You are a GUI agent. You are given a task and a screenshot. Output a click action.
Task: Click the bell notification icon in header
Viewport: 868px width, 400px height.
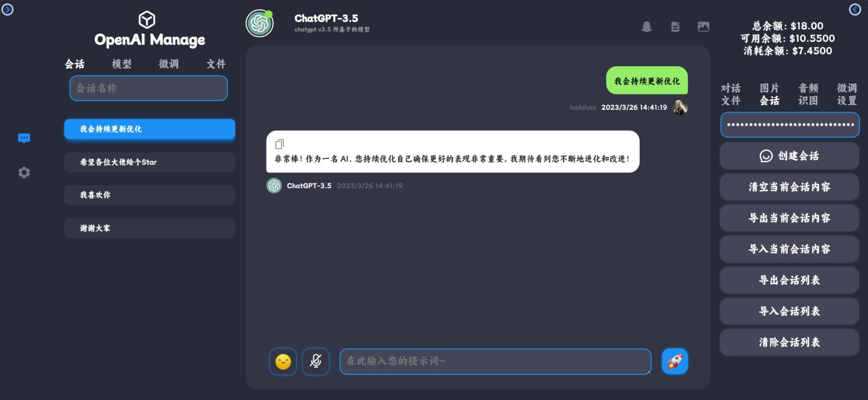click(x=647, y=27)
